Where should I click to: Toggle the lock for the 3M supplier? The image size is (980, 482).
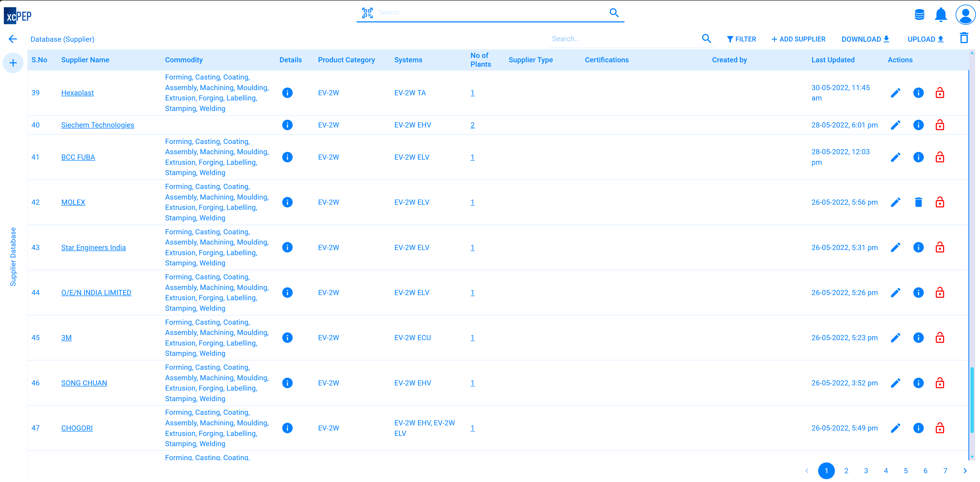pyautogui.click(x=940, y=337)
